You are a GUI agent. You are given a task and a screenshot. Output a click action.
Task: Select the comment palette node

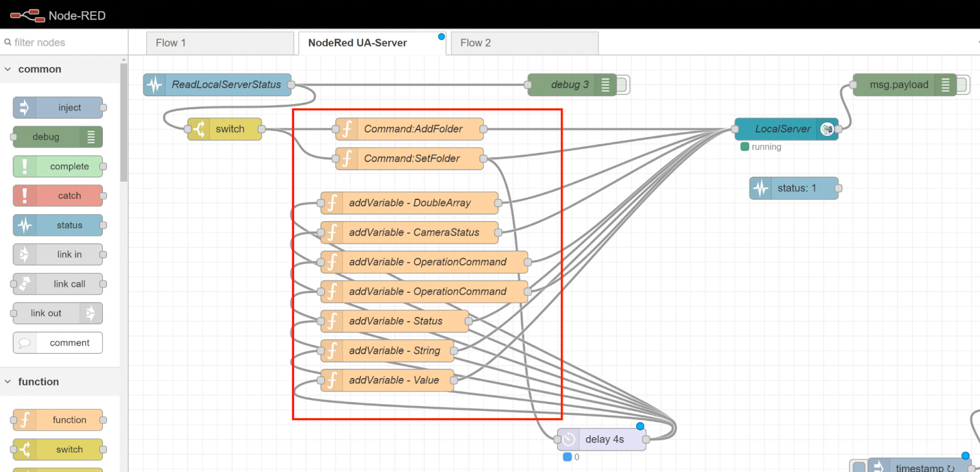pyautogui.click(x=58, y=343)
